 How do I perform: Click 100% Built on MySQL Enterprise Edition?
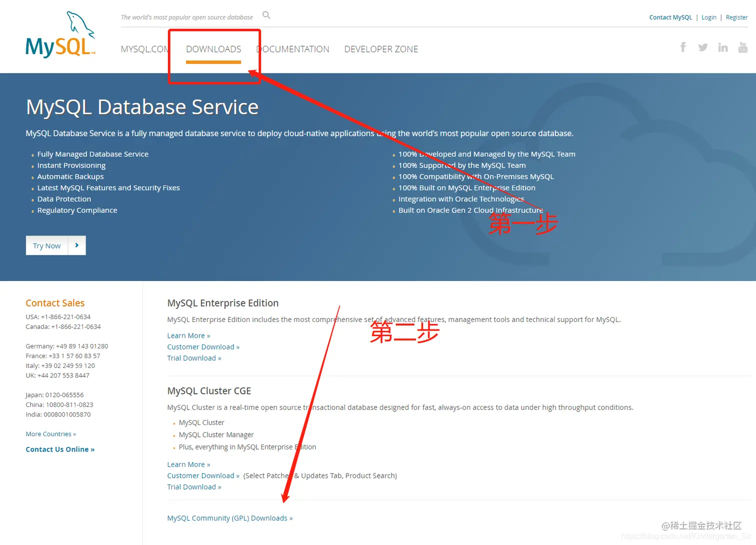coord(467,188)
